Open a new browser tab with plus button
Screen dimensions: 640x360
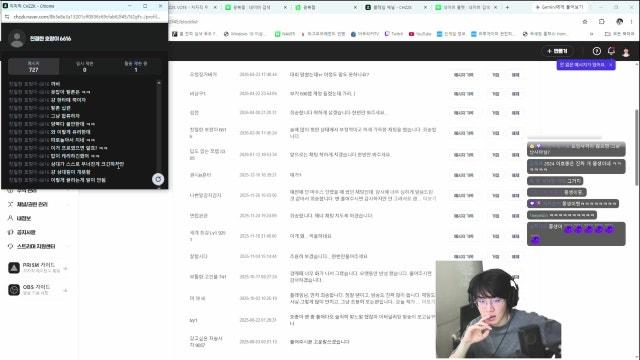coord(507,7)
